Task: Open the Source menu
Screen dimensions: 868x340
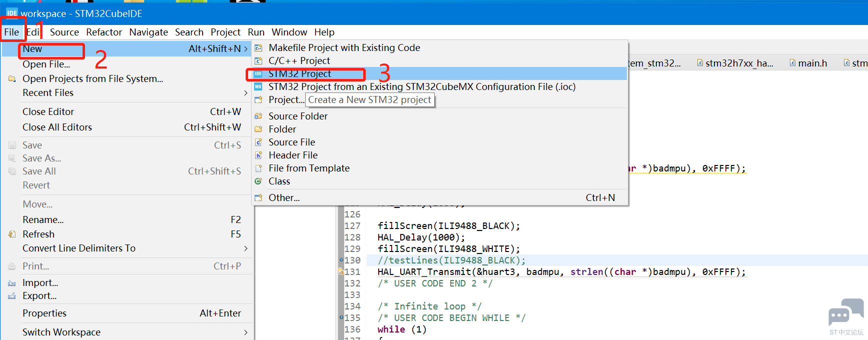Action: (x=64, y=32)
